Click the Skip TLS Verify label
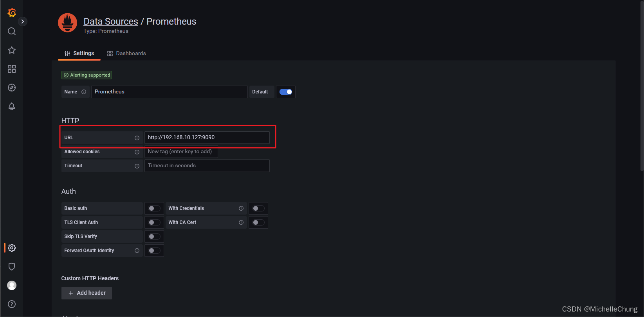 click(x=81, y=236)
